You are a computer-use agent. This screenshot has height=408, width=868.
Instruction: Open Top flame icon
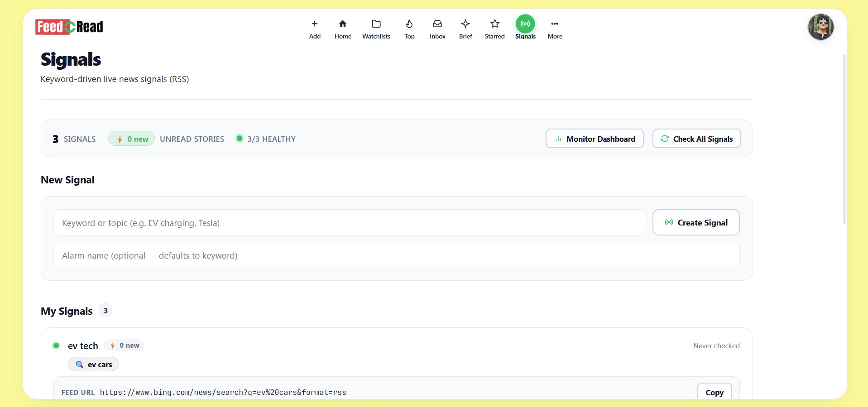point(409,24)
